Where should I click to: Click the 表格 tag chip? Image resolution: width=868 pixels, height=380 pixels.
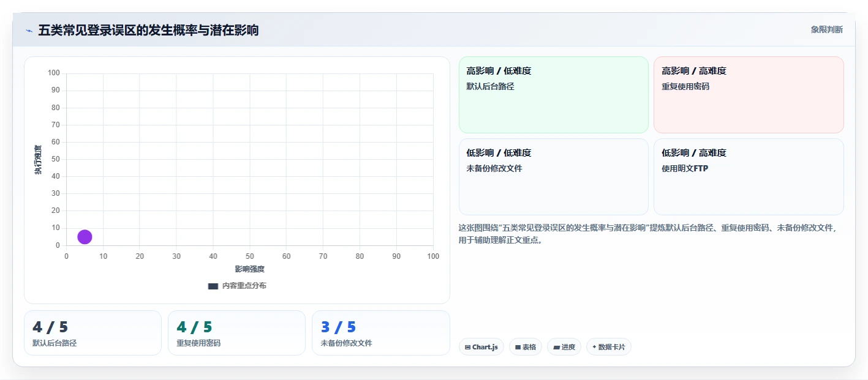pos(526,347)
